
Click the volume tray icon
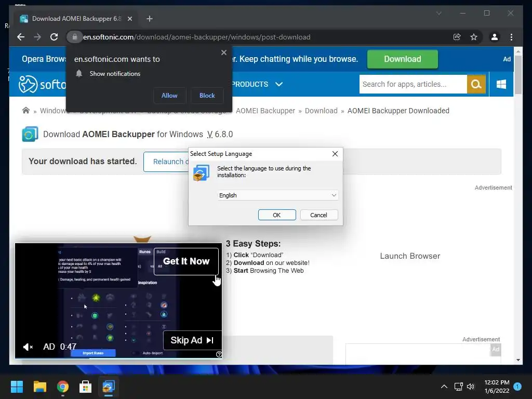471,387
